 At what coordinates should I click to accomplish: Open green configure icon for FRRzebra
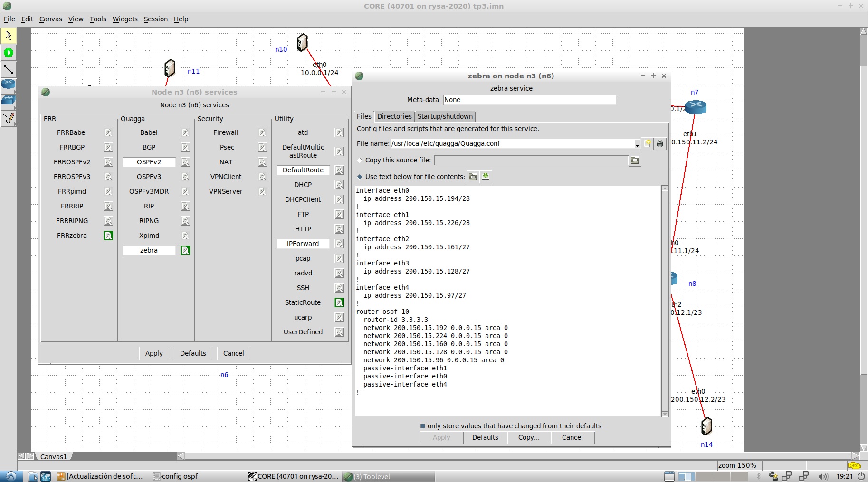[109, 236]
